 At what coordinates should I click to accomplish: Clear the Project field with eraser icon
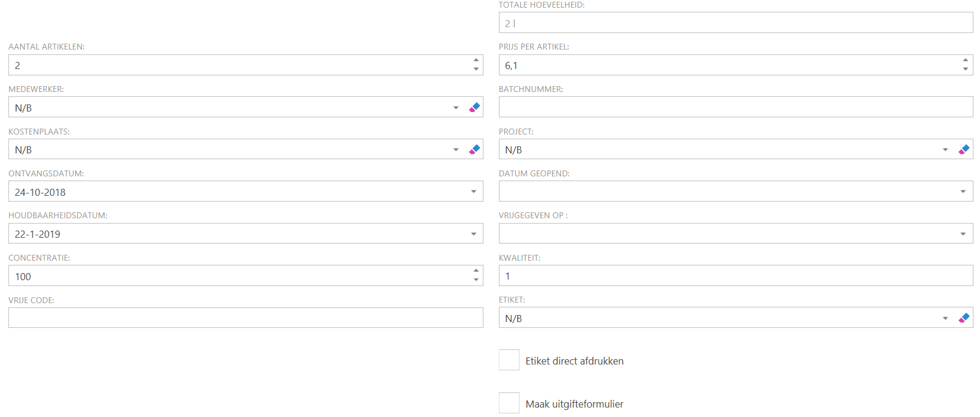pyautogui.click(x=964, y=149)
